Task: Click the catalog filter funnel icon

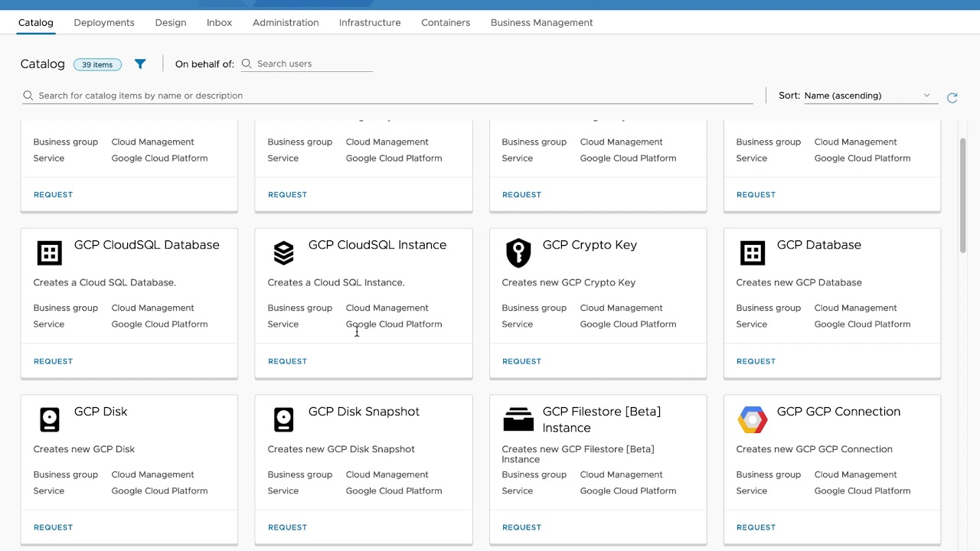Action: tap(140, 64)
